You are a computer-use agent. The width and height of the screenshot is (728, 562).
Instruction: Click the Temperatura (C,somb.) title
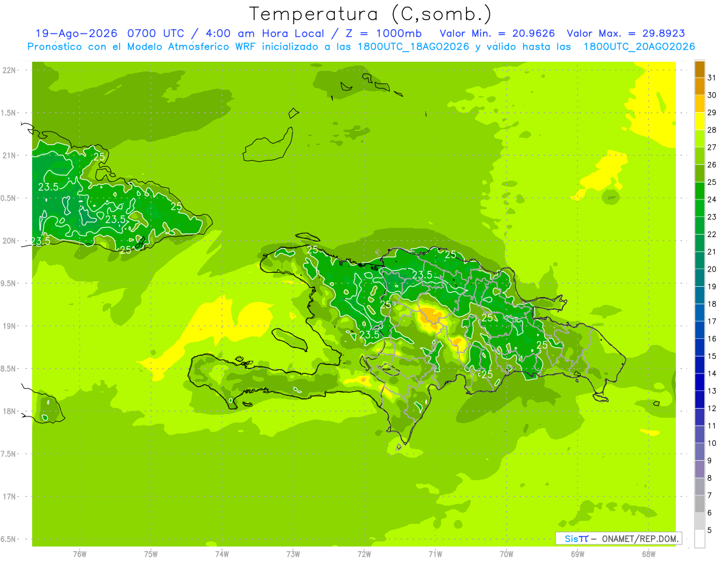click(371, 14)
